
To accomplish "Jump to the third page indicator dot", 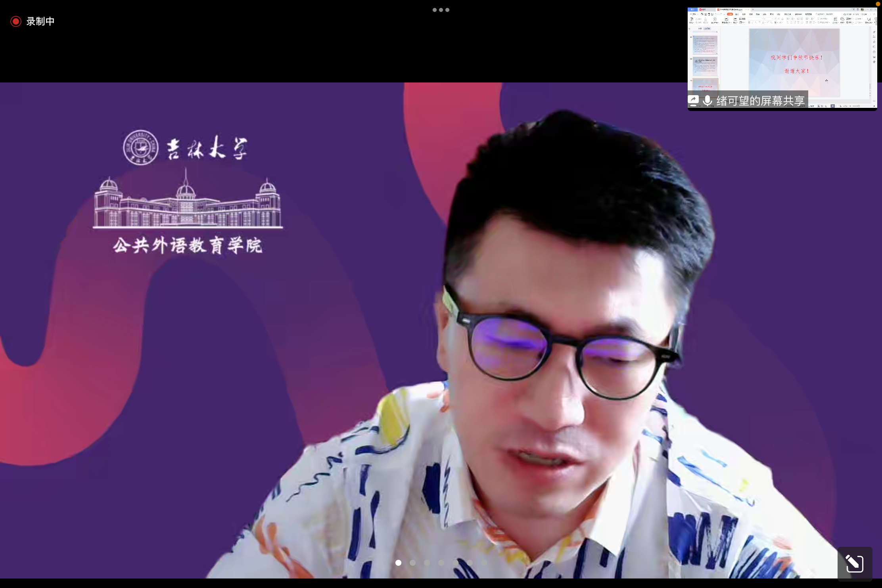I will coord(427,563).
